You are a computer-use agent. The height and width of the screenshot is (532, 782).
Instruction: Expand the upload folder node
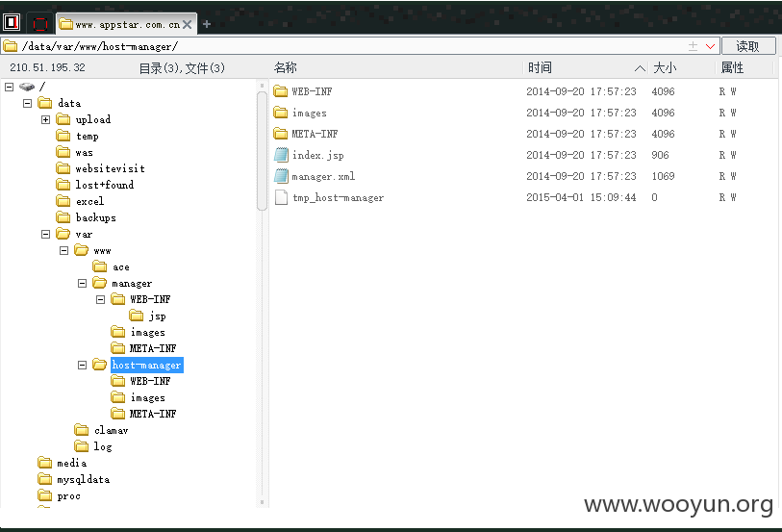[45, 119]
